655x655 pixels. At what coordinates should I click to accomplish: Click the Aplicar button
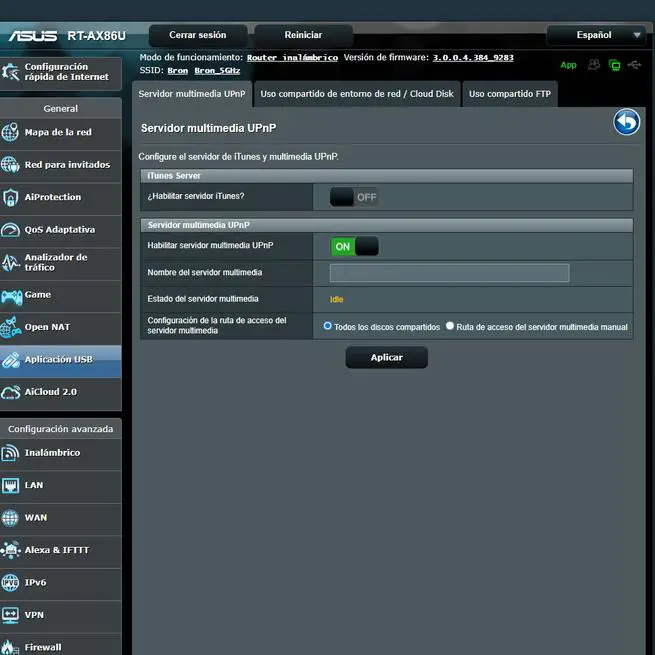386,358
